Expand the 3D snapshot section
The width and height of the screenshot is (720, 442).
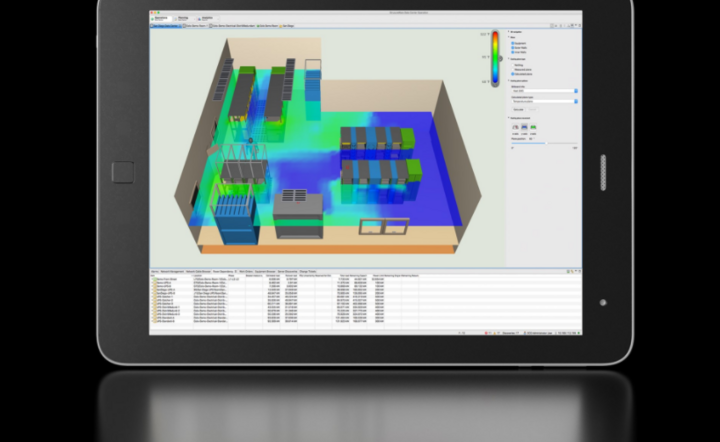pos(509,32)
